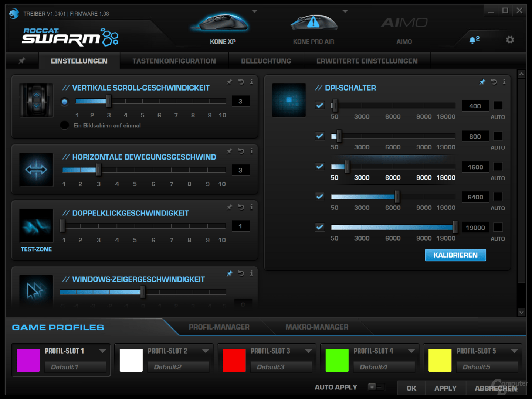Viewport: 532px width, 399px height.
Task: Open Swarm settings gear
Action: click(510, 40)
